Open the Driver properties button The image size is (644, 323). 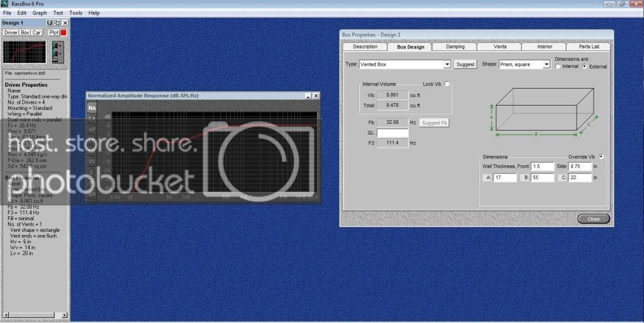coord(11,33)
